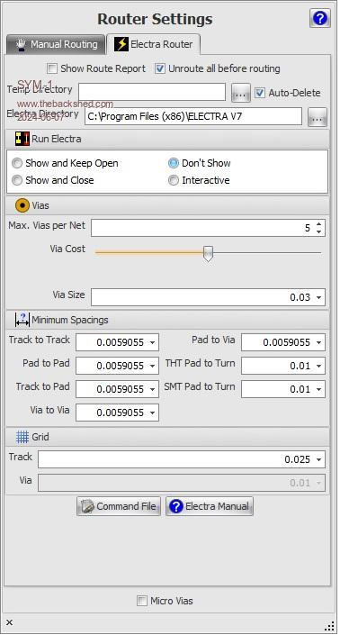Viewport: 349px width, 644px height.
Task: Open the Electra Manual
Action: [x=210, y=506]
